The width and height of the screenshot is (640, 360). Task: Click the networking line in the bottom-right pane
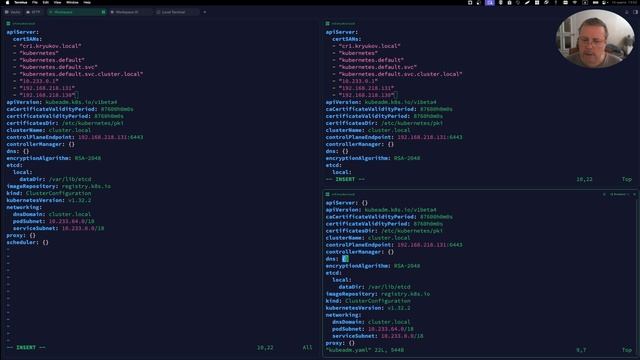click(343, 315)
